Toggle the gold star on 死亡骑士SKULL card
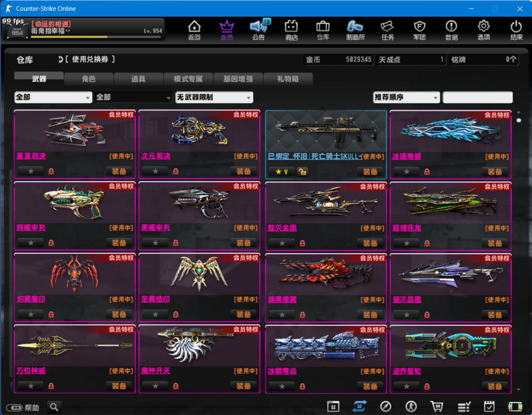532x415 pixels. (x=282, y=172)
